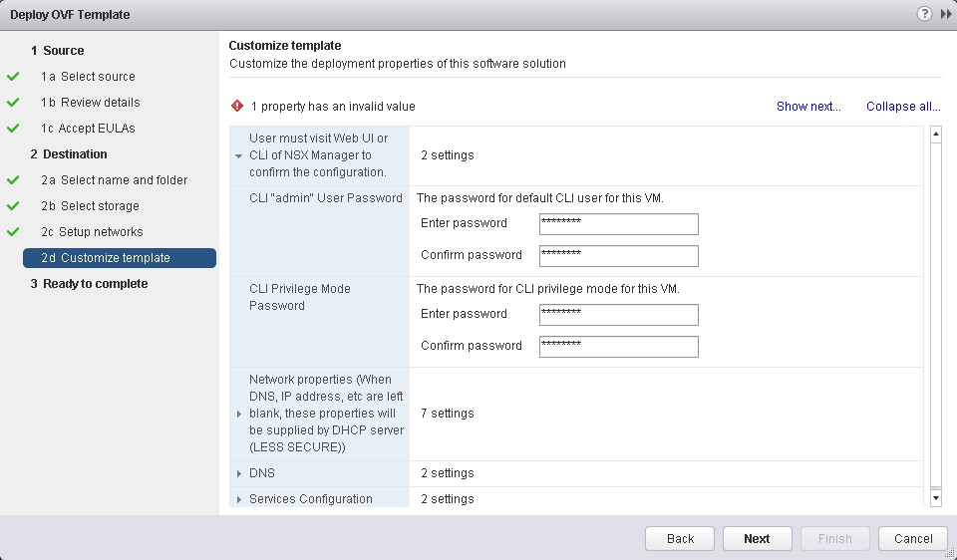Go to step 2a Select name and folder

click(114, 180)
